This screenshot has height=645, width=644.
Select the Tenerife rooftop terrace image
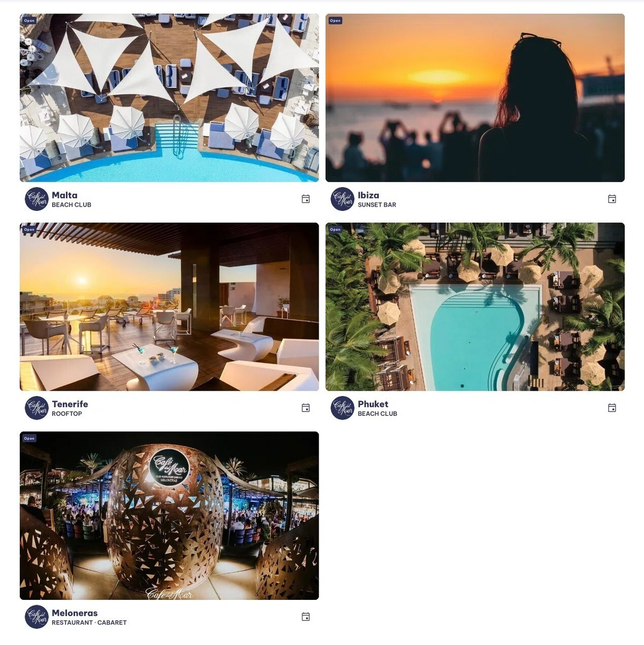click(169, 306)
